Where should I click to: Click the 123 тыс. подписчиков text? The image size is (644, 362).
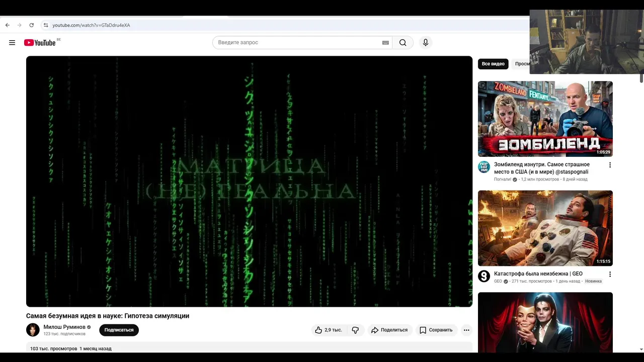pyautogui.click(x=64, y=334)
